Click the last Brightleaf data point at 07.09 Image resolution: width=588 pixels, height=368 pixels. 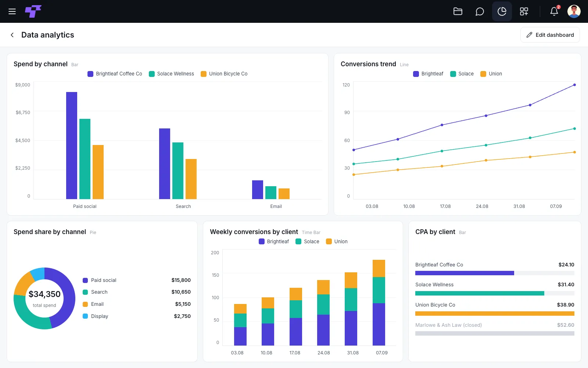coord(574,85)
